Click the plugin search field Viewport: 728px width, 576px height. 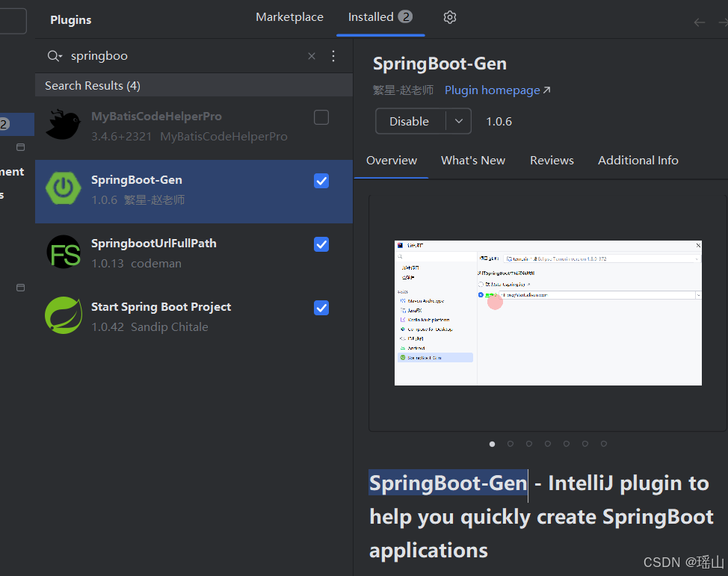point(185,56)
